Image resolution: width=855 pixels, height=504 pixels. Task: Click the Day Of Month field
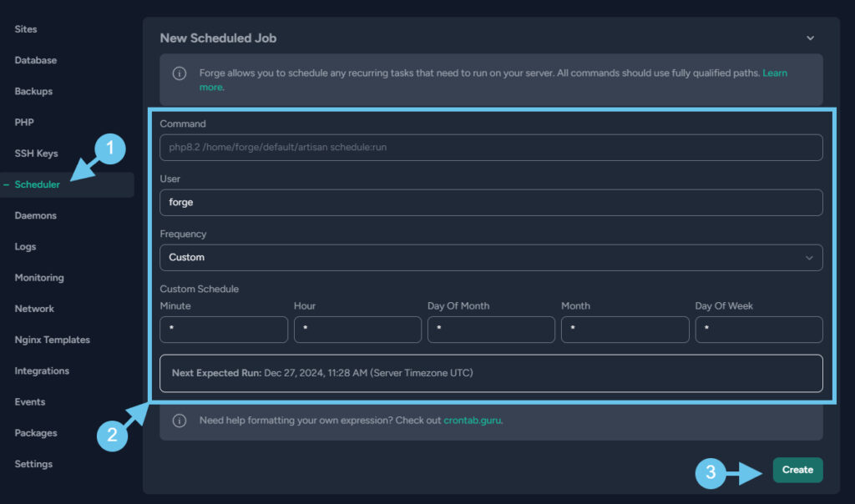[x=491, y=330]
